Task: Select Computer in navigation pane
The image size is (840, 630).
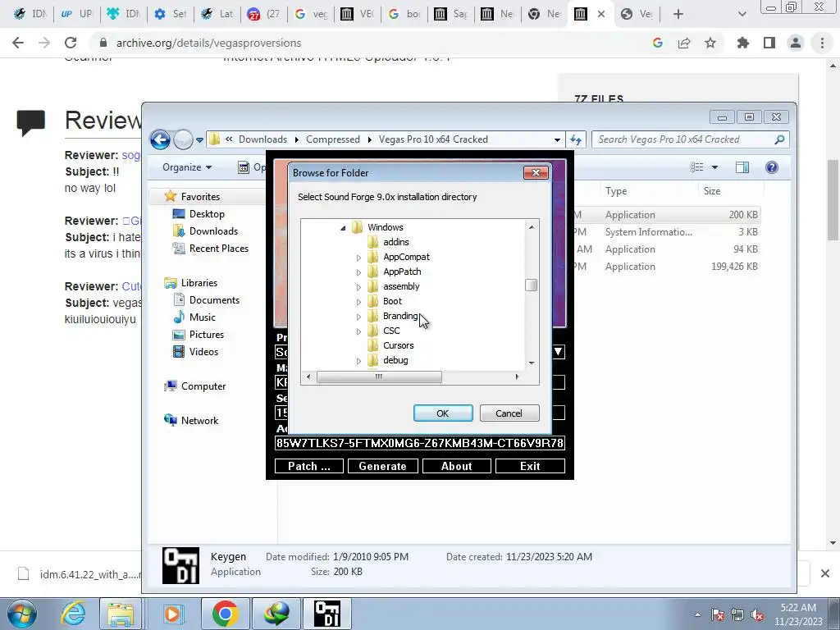Action: tap(203, 386)
